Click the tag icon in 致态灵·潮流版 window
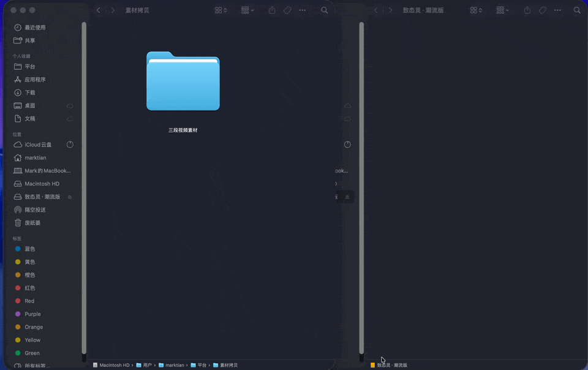This screenshot has height=370, width=588. click(542, 10)
